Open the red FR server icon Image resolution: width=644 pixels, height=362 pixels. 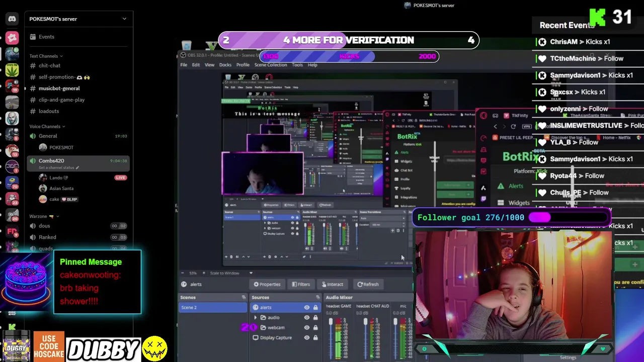[12, 231]
